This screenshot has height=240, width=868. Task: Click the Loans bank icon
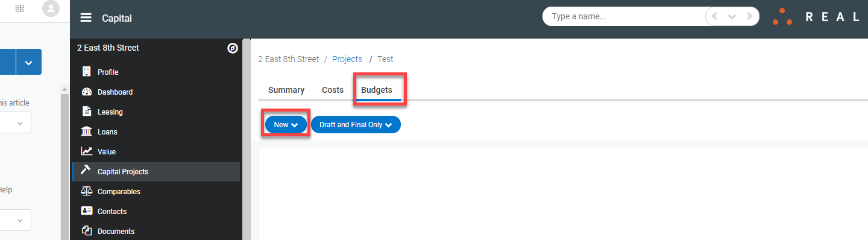86,131
